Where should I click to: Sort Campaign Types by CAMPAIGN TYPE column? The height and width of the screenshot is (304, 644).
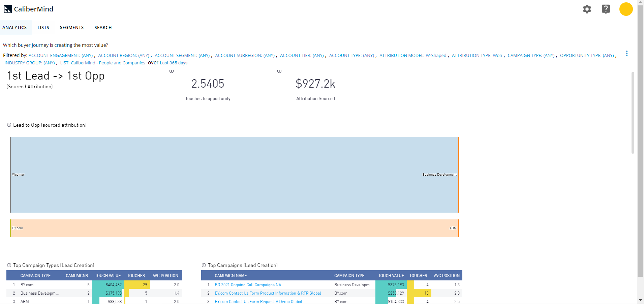(x=35, y=276)
